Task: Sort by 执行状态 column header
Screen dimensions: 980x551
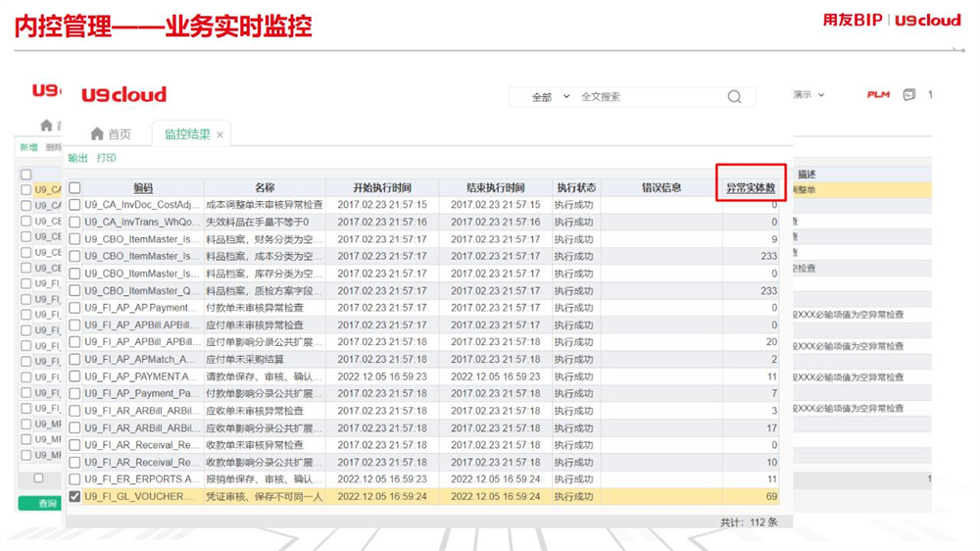Action: point(576,187)
